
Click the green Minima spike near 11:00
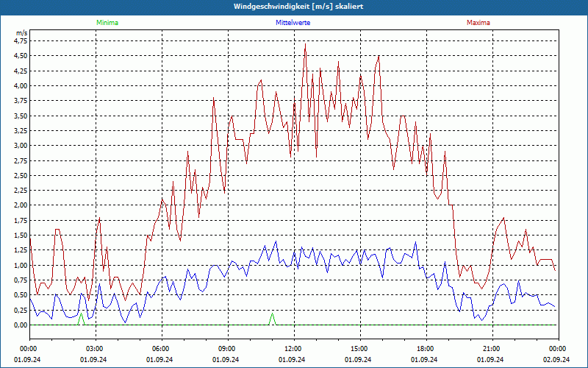click(x=272, y=319)
